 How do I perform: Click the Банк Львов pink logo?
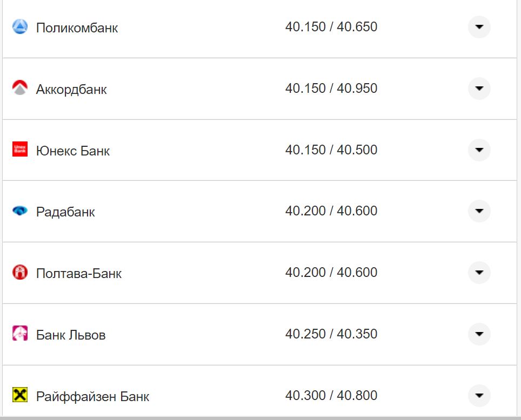tap(20, 334)
